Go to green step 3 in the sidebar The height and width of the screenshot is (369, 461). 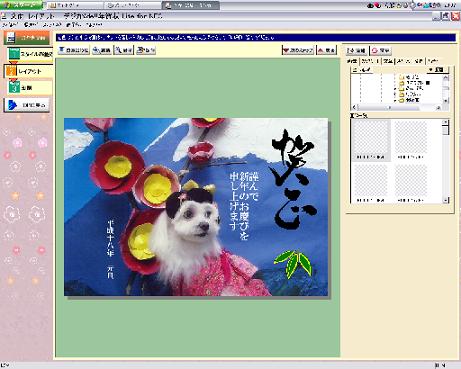tap(30, 88)
